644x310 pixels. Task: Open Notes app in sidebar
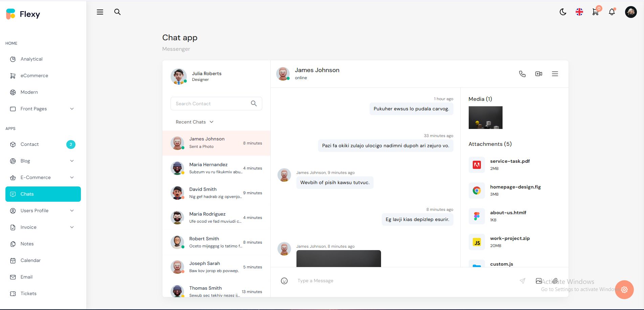(43, 244)
